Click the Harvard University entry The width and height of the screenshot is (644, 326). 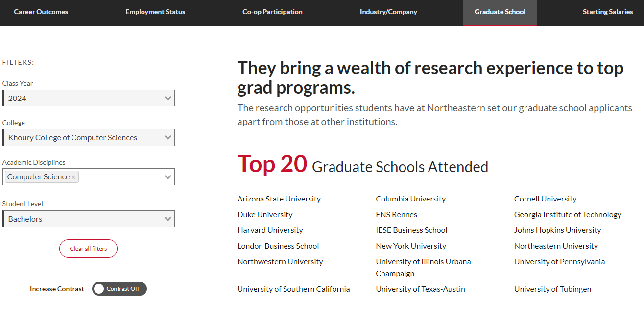pos(270,230)
